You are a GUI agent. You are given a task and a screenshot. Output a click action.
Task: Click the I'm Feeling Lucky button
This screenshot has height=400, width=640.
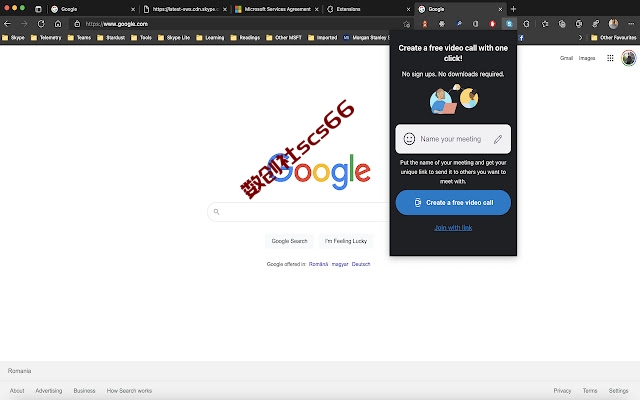346,241
